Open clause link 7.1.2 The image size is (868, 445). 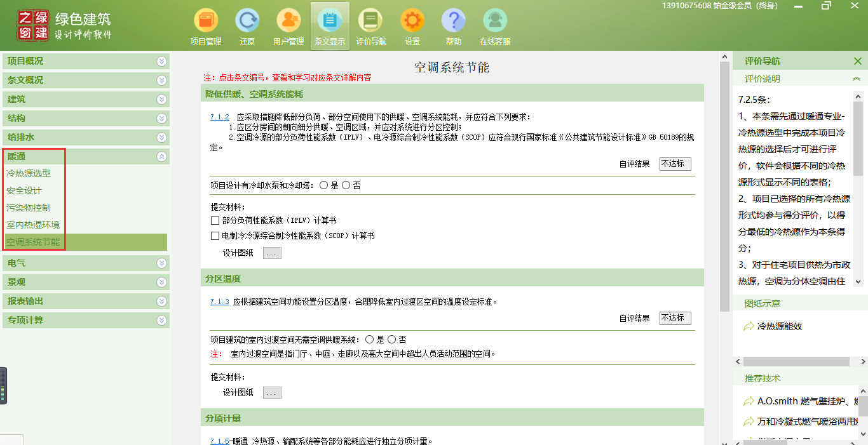click(x=219, y=117)
